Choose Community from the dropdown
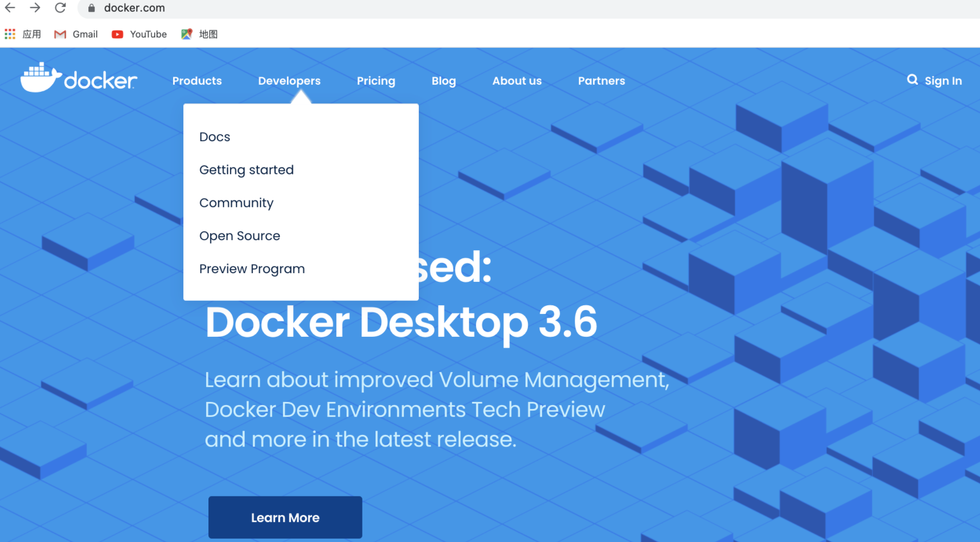Screen dimensions: 980x542 tap(237, 203)
